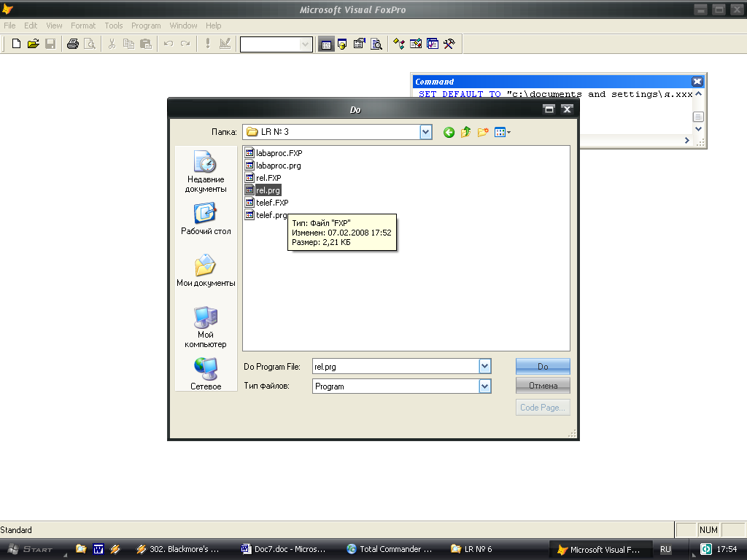The image size is (747, 560).
Task: Open Недавние документы in places bar
Action: (206, 171)
